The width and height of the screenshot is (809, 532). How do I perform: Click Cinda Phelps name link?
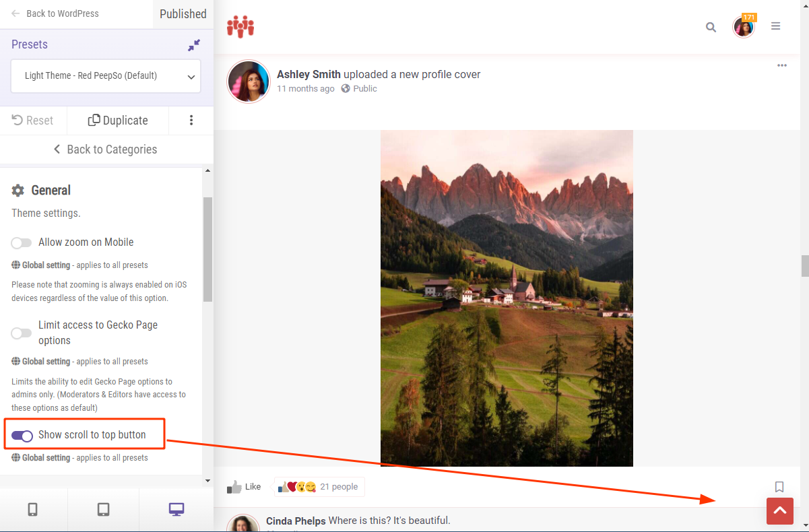pos(296,521)
